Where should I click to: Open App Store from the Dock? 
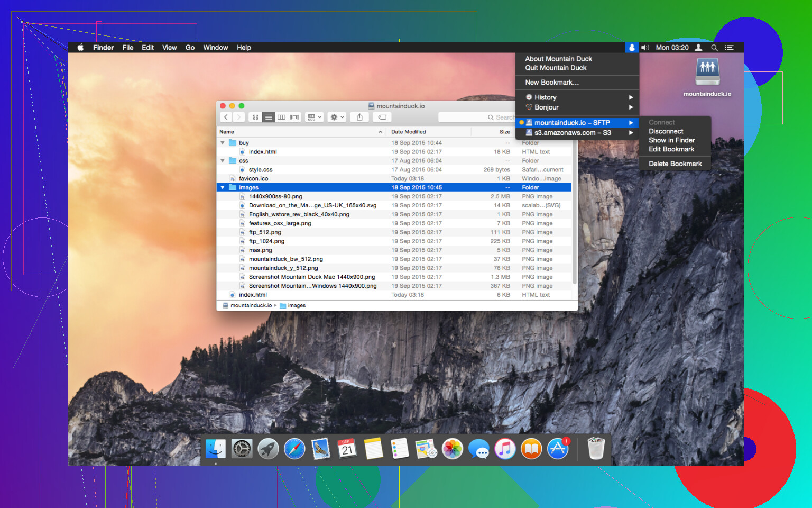coord(558,449)
